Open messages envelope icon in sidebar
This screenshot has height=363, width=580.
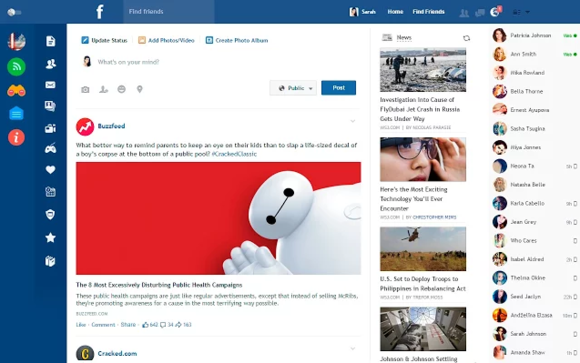(x=50, y=85)
